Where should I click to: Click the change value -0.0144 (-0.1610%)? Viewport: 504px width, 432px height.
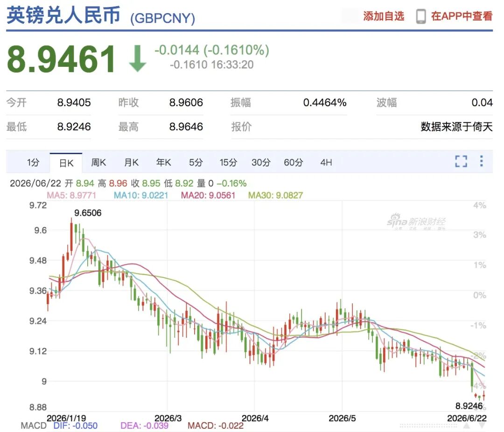(x=212, y=50)
